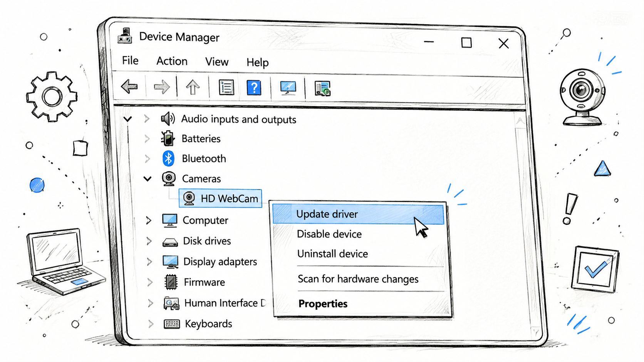Viewport: 644px width, 362px height.
Task: Click the HD WebCam device icon
Action: coord(189,199)
